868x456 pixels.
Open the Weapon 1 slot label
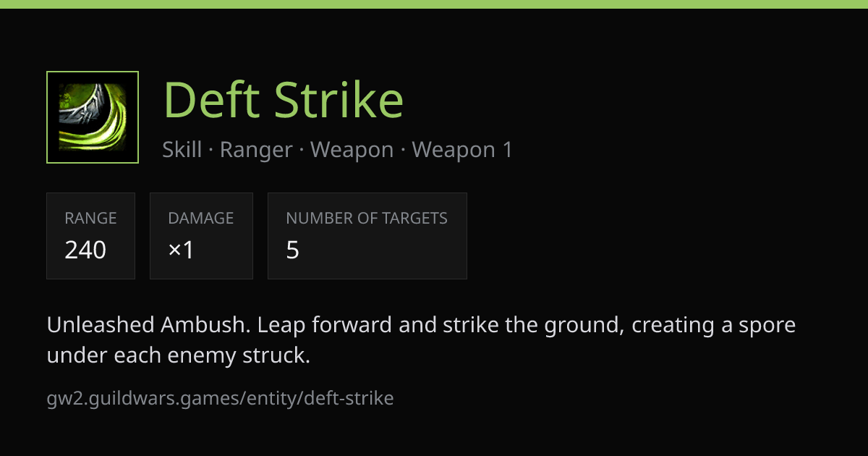(461, 150)
